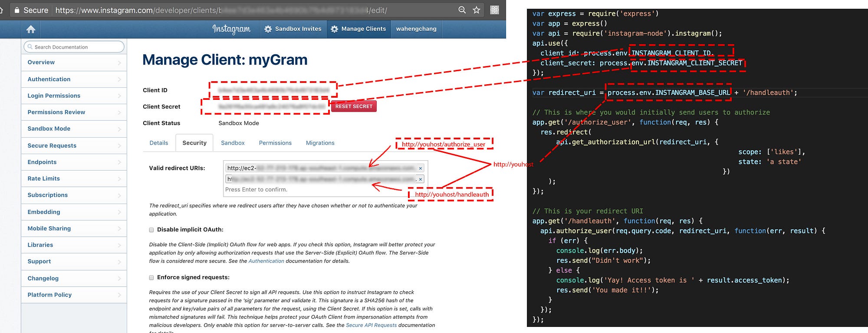Image resolution: width=868 pixels, height=333 pixels.
Task: Follow the Authentication documentation link in the description
Action: tap(266, 261)
